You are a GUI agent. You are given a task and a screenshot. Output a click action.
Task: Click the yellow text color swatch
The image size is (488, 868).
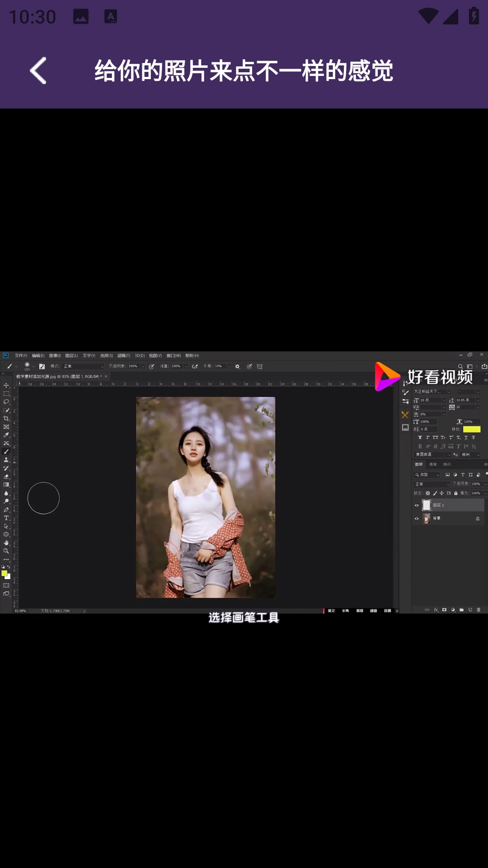coord(472,429)
